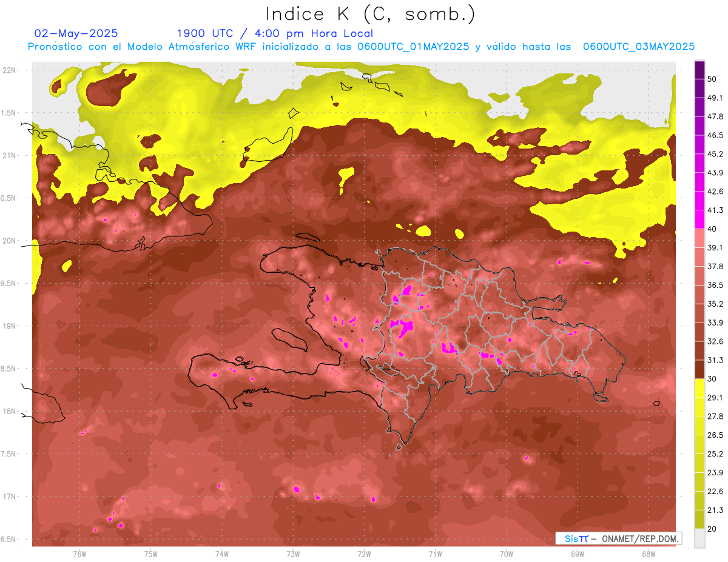
Task: Click the "37.8" color bar value
Action: (715, 266)
